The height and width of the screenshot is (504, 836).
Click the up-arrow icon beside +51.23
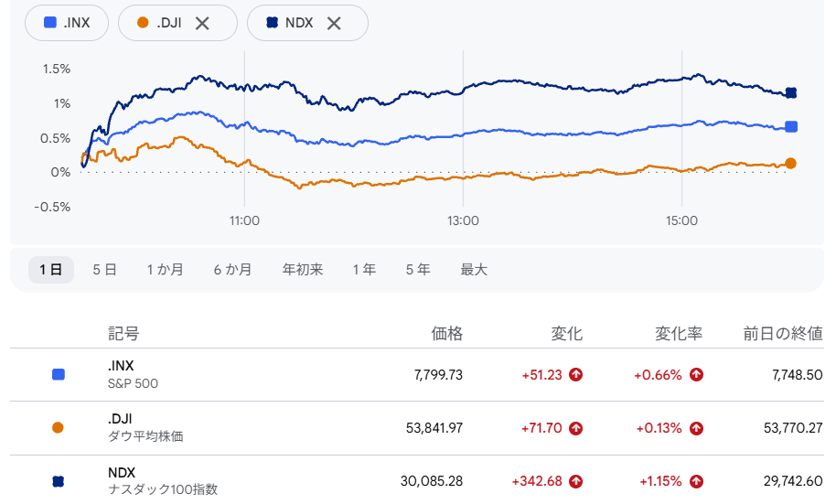pyautogui.click(x=576, y=375)
